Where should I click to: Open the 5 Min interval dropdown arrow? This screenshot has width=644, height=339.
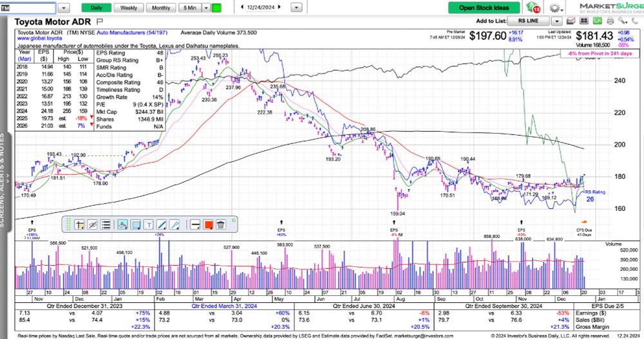click(x=206, y=8)
